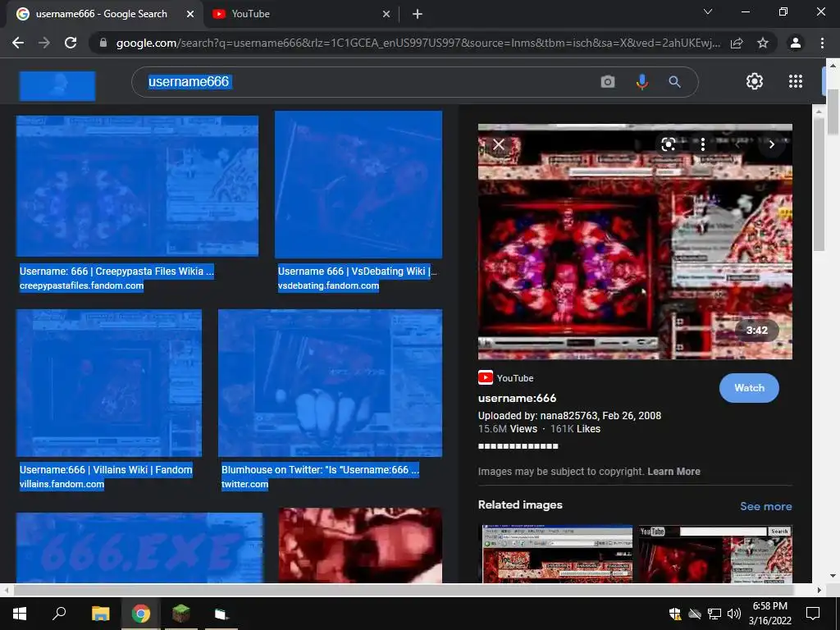Viewport: 840px width, 630px height.
Task: Start voice search with the microphone
Action: tap(641, 82)
